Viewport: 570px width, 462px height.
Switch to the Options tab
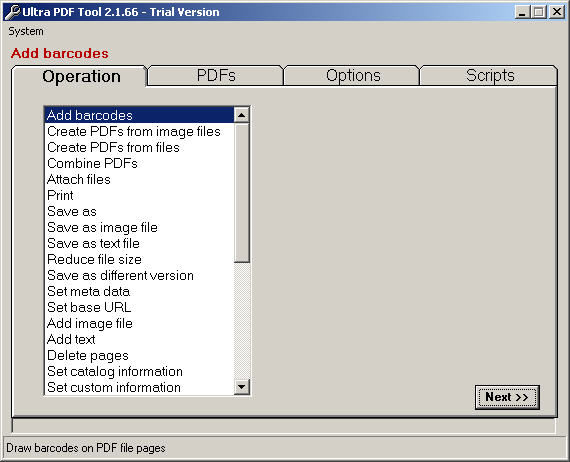pos(353,76)
